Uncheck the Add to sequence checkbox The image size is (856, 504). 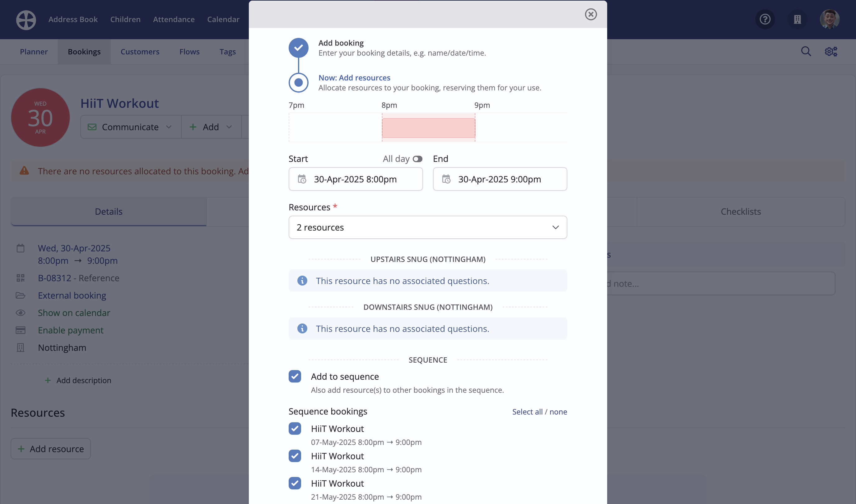point(295,376)
